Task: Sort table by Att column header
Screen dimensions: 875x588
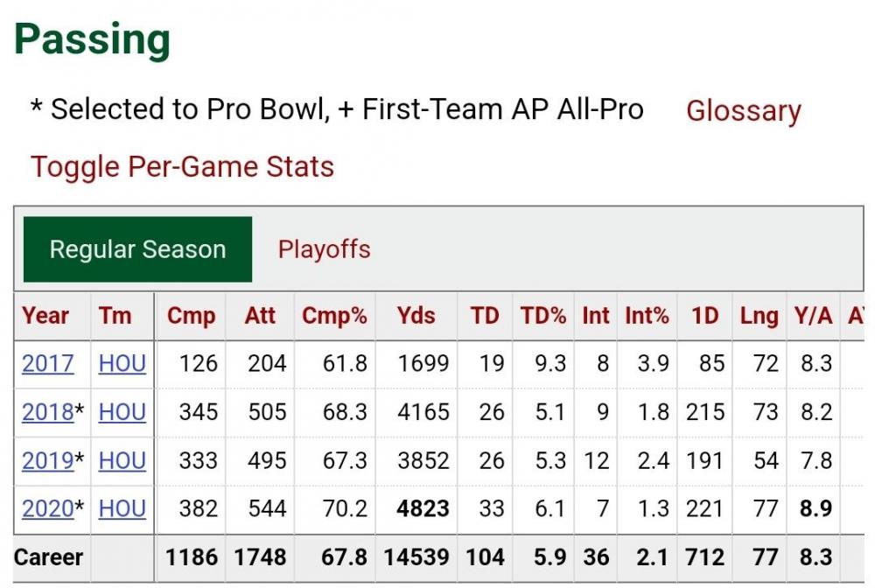Action: coord(260,316)
